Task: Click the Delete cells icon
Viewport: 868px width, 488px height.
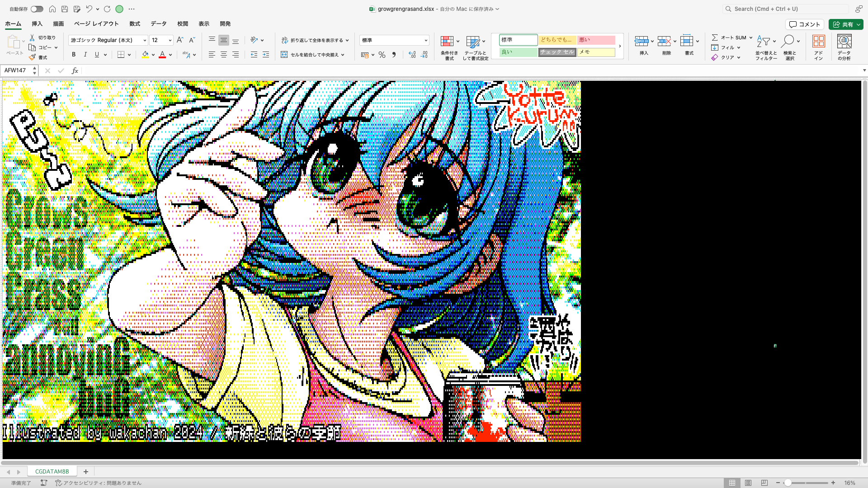Action: 664,41
